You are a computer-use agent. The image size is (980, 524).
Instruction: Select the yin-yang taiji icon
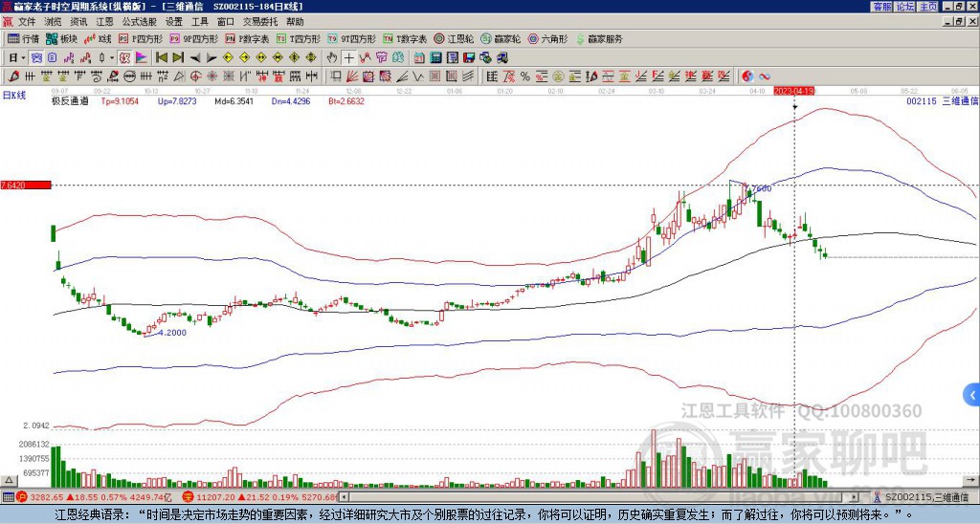[748, 76]
